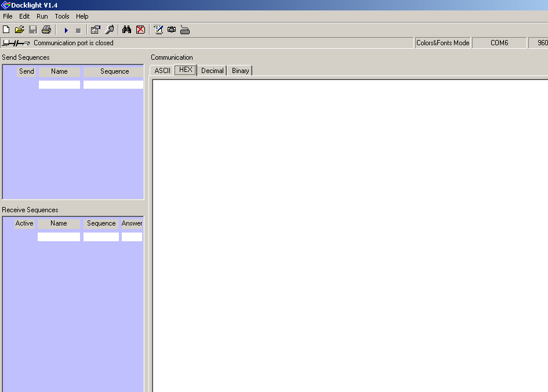548x392 pixels.
Task: Click the Save floppy disk icon
Action: coord(33,30)
